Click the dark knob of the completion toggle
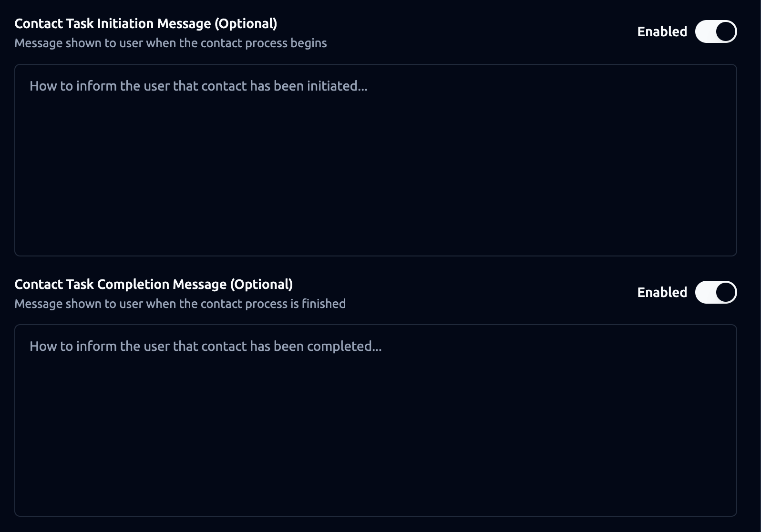 point(726,292)
